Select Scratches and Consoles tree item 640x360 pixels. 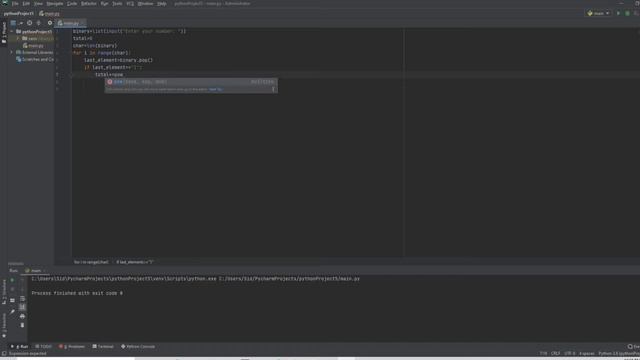click(x=35, y=60)
